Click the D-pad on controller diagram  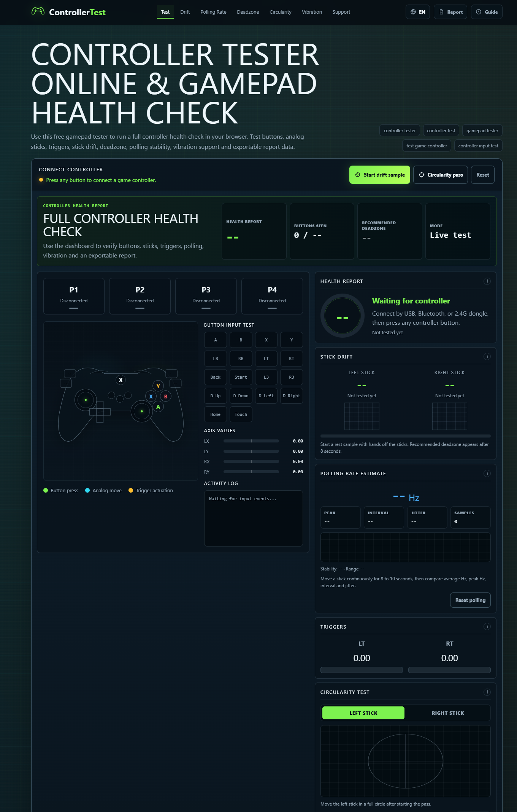tap(100, 412)
